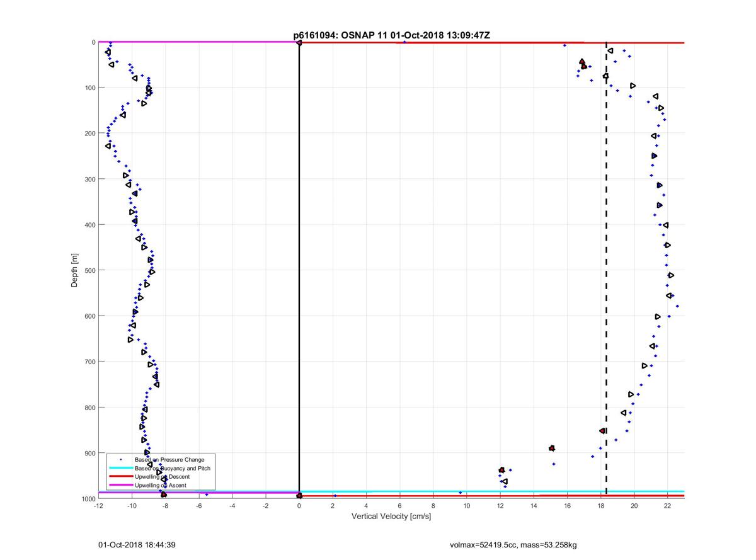This screenshot has width=756, height=560.
Task: Click the velocity axis tick '-8'
Action: 165,505
